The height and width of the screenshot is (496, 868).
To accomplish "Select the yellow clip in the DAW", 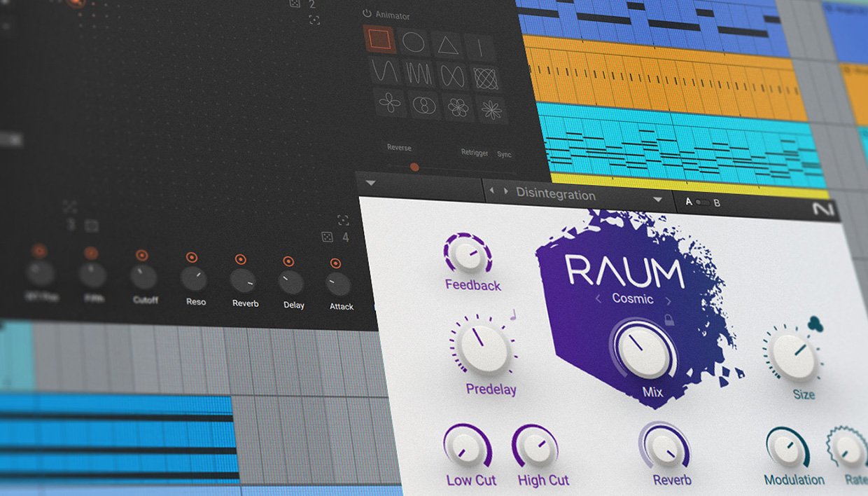I will point(689,186).
